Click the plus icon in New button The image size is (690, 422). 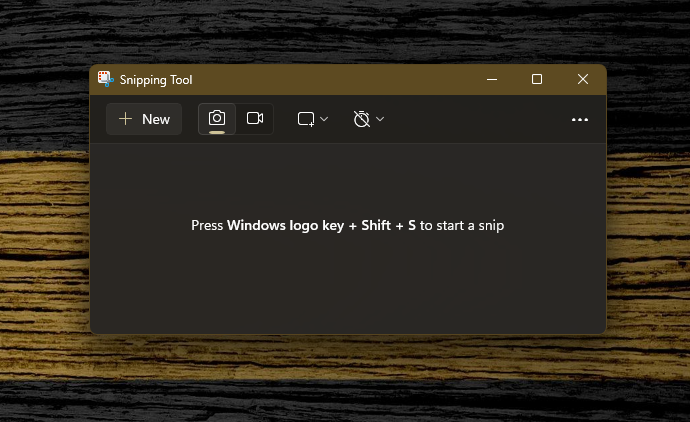pyautogui.click(x=125, y=119)
